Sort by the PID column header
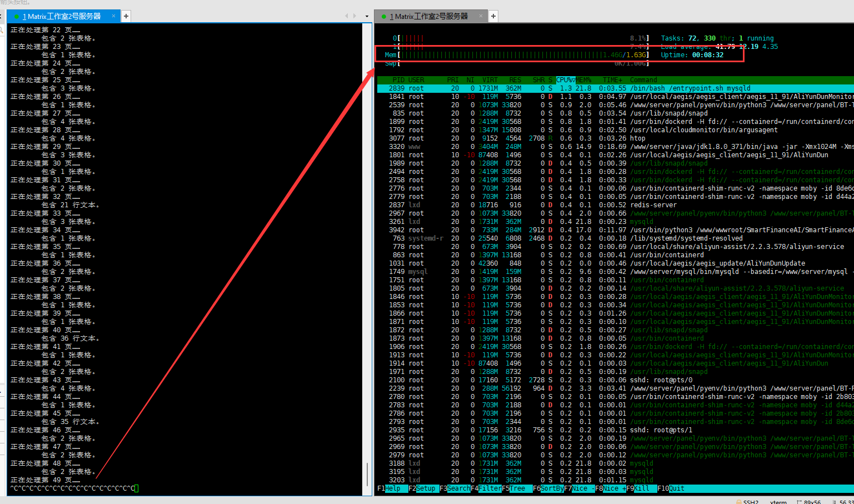Viewport: 854px width, 504px height. (x=398, y=80)
